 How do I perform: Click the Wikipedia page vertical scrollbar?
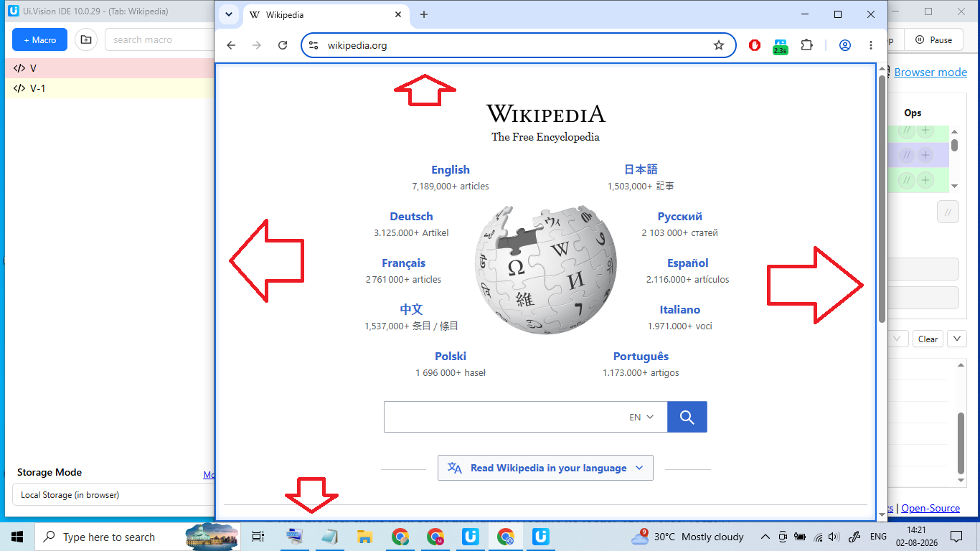click(x=882, y=198)
